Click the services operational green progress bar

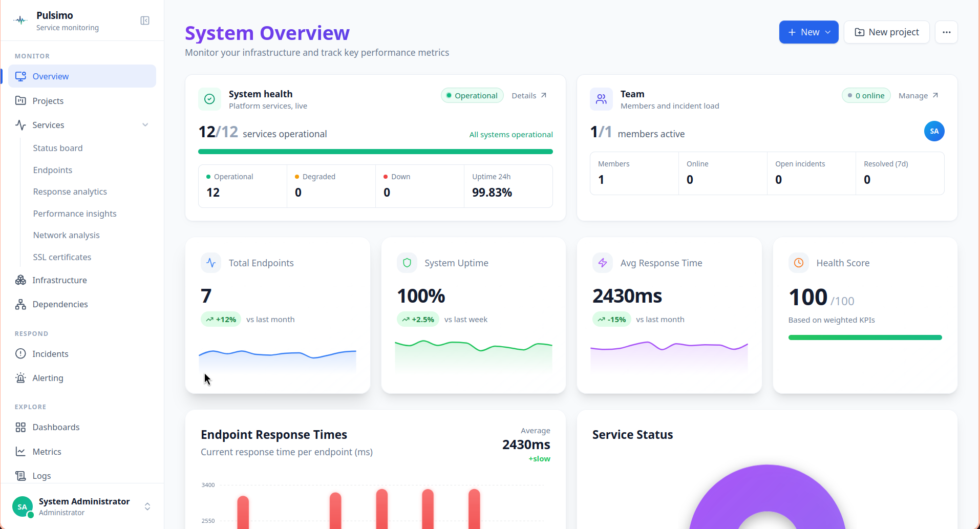(x=375, y=152)
